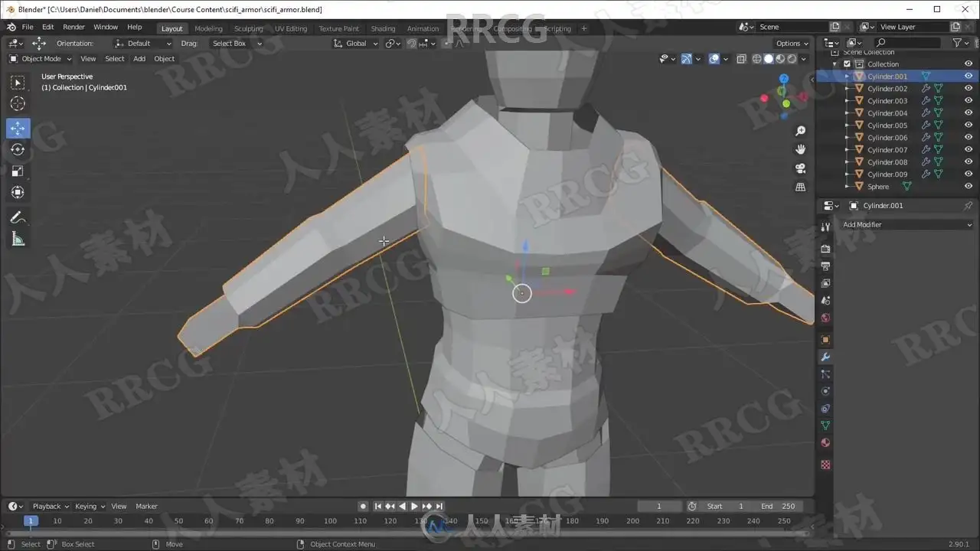Screen dimensions: 980x551
Task: Open the outliner filter dropdown
Action: 960,43
